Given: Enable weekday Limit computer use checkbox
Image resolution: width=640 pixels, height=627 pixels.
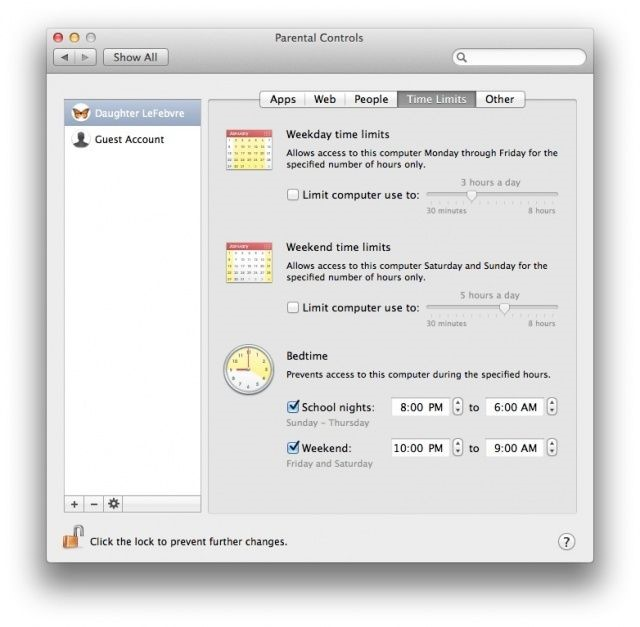Looking at the screenshot, I should click(x=293, y=196).
